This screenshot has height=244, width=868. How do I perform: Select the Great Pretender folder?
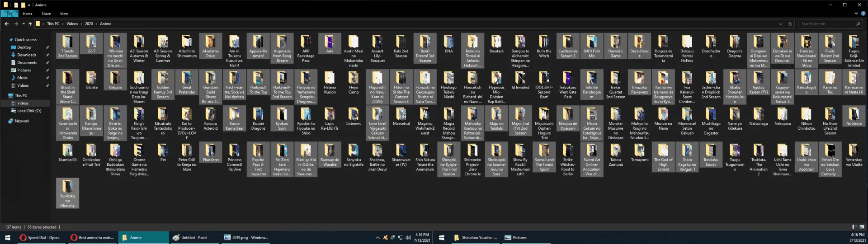(x=187, y=82)
